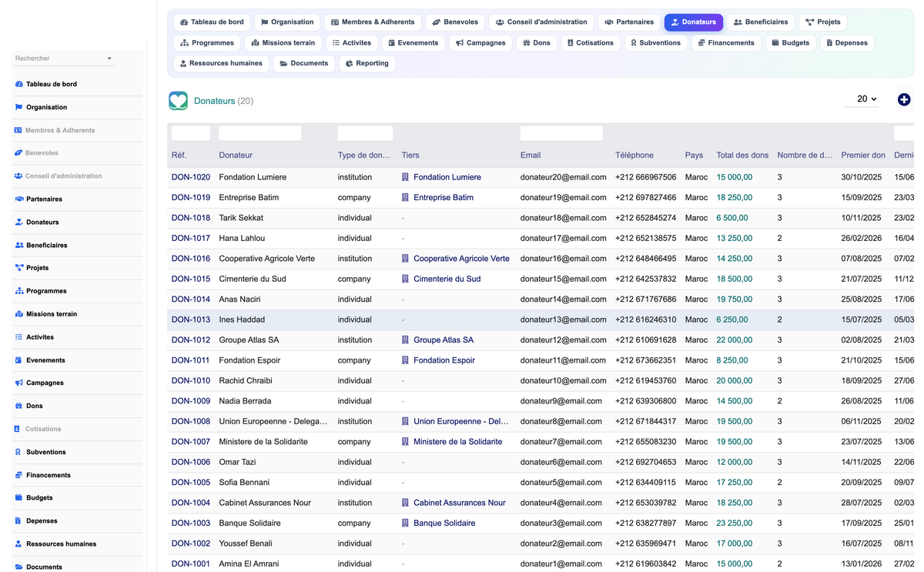The width and height of the screenshot is (924, 572).
Task: Sort by the Pays column header
Action: (x=694, y=156)
